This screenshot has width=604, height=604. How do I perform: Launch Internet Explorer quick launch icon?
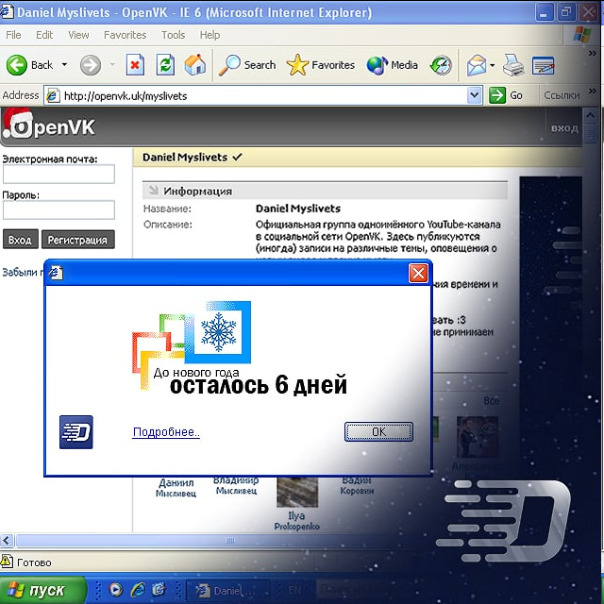coord(138,589)
